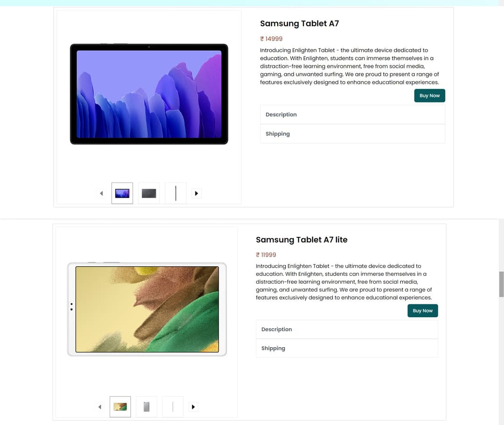Buy Now the Samsung Tablet A7
Screen dimensions: 504x425
[x=430, y=96]
